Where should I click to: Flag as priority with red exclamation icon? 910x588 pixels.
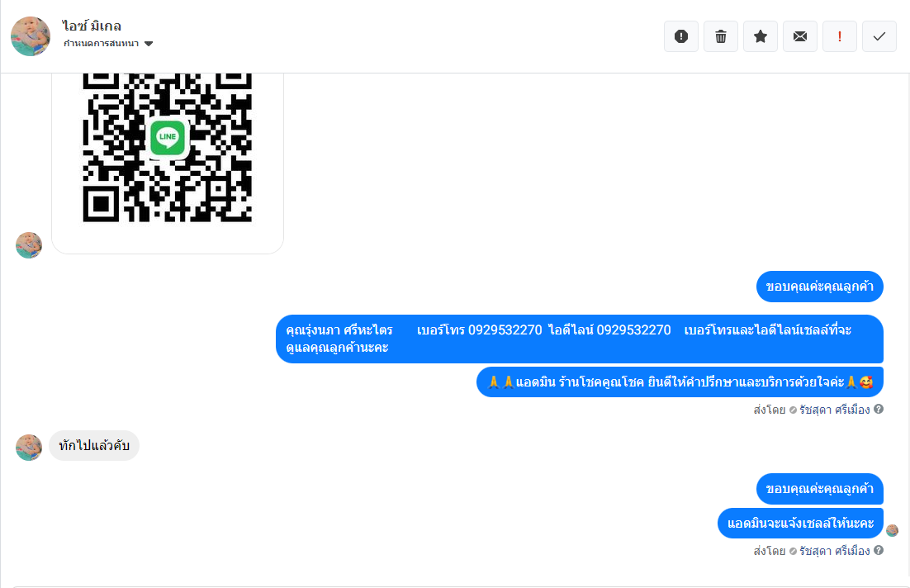839,36
